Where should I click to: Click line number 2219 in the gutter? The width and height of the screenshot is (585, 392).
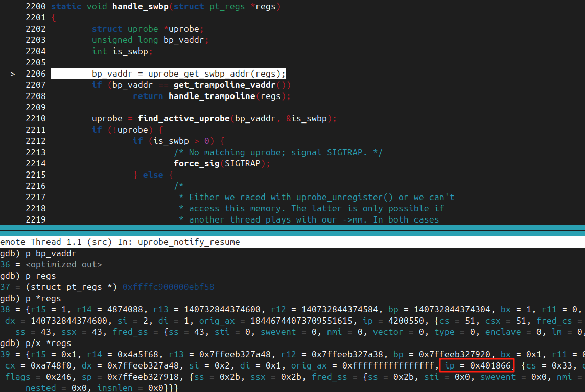pyautogui.click(x=36, y=219)
